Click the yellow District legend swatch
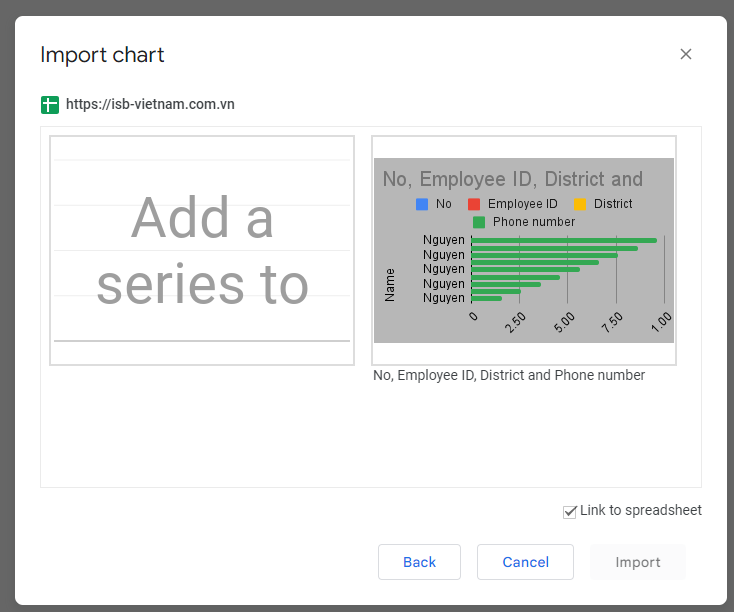The width and height of the screenshot is (734, 612). coord(580,204)
